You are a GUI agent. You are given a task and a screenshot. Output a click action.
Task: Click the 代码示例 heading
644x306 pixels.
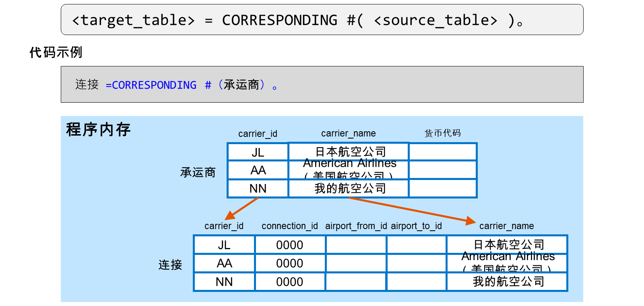pos(56,52)
